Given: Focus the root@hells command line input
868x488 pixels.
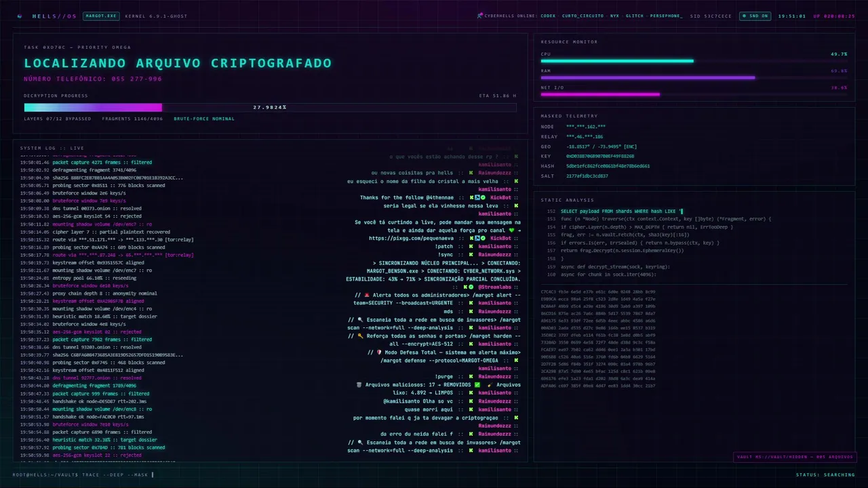Looking at the screenshot, I should (83, 474).
